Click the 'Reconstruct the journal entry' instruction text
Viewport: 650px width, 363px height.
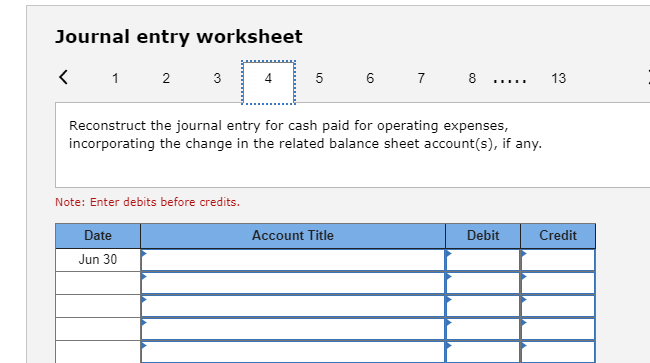coord(306,135)
